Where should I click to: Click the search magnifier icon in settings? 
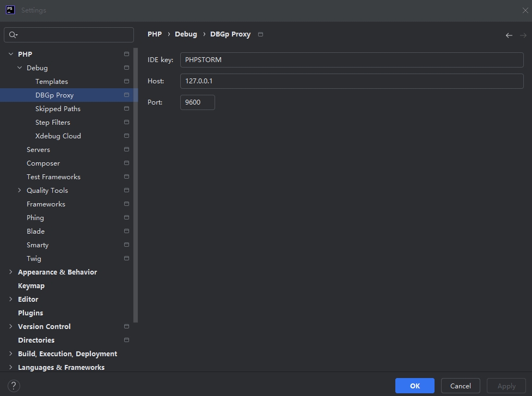pyautogui.click(x=13, y=35)
